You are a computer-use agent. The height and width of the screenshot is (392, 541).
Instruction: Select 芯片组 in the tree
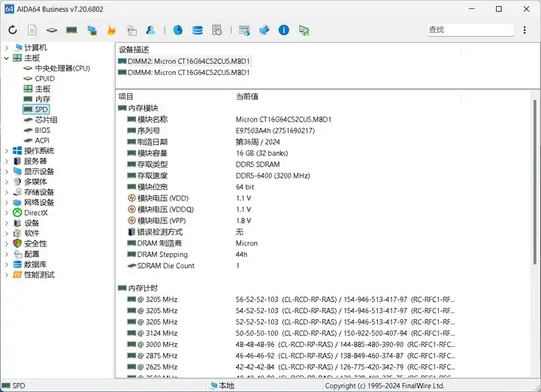pyautogui.click(x=41, y=119)
